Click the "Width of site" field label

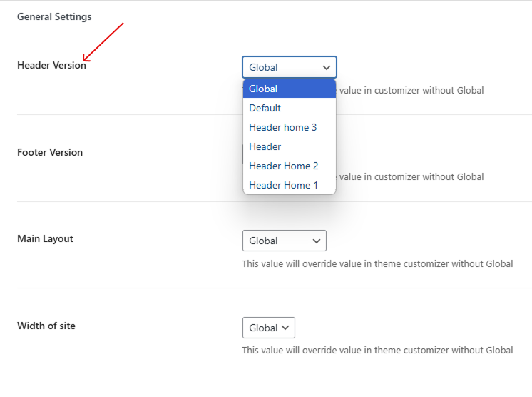tap(46, 326)
